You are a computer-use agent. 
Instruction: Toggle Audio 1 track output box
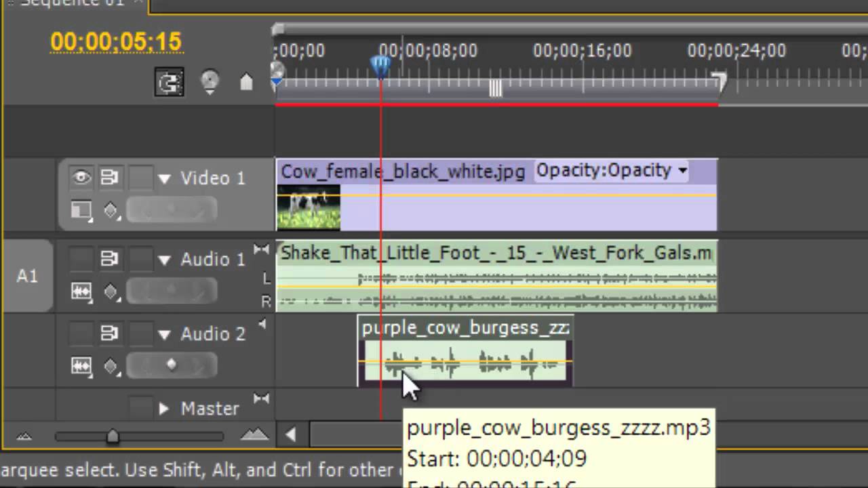[x=81, y=258]
